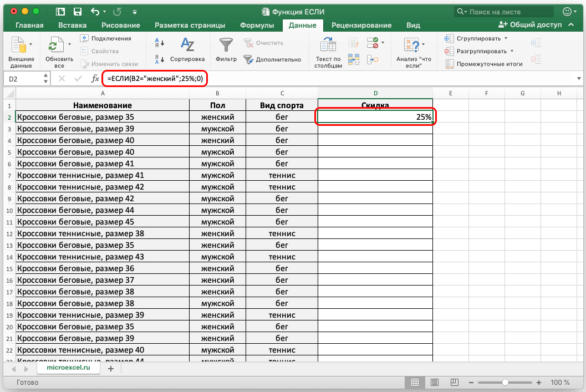Select column D header
Image resolution: width=586 pixels, height=392 pixels.
[375, 93]
